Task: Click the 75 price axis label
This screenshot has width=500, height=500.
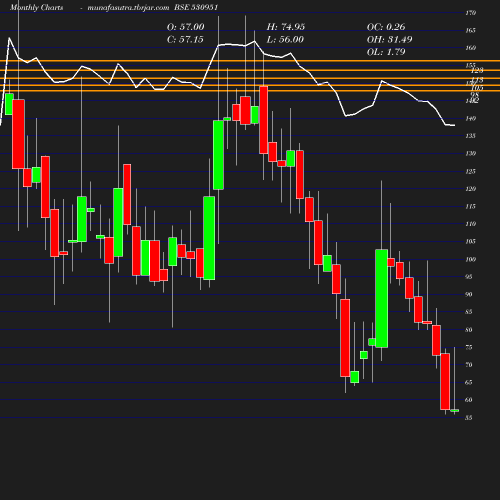Action: click(x=468, y=347)
